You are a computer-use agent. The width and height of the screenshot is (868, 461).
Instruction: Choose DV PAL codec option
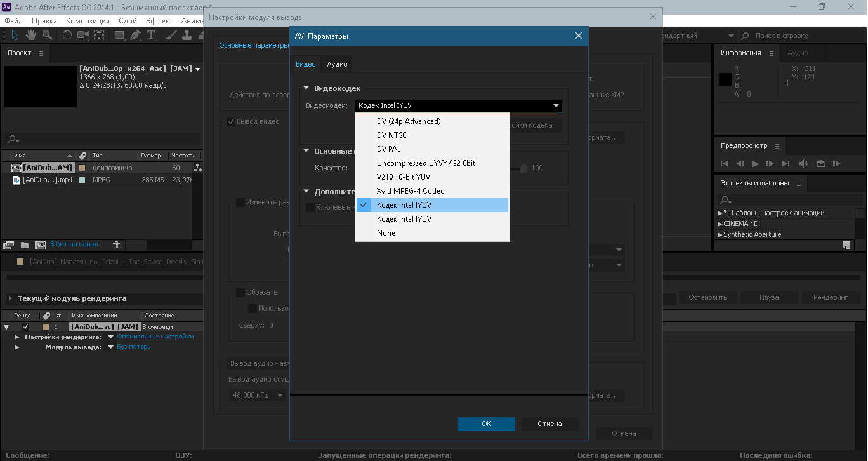[x=432, y=149]
